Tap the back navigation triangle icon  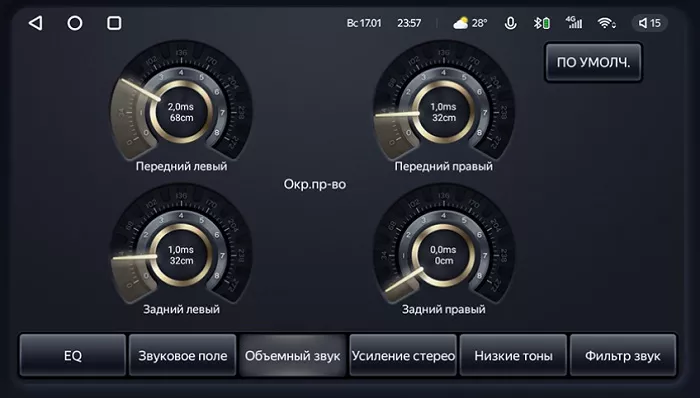coord(36,23)
